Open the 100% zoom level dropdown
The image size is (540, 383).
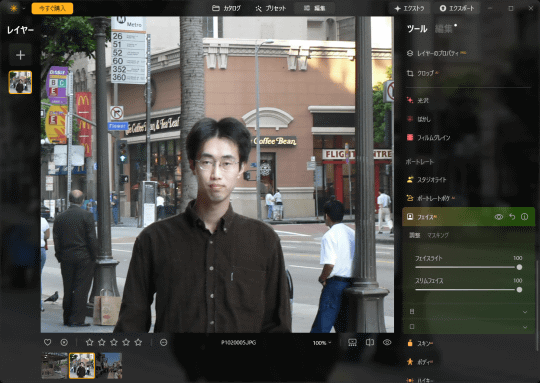pos(322,343)
